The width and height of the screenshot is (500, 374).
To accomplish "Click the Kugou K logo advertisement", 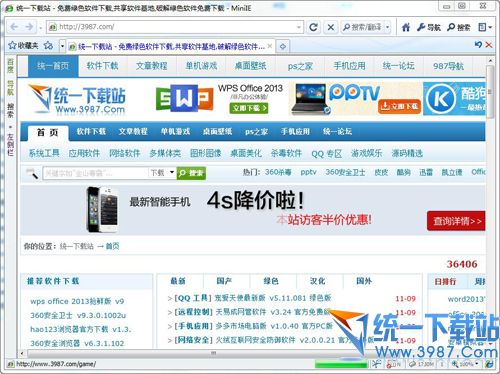I will tap(441, 99).
